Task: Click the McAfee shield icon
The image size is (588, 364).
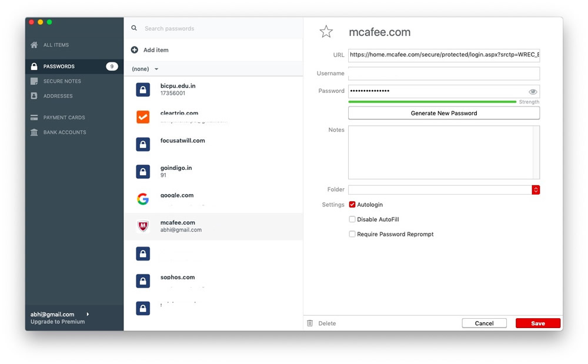Action: coord(143,226)
